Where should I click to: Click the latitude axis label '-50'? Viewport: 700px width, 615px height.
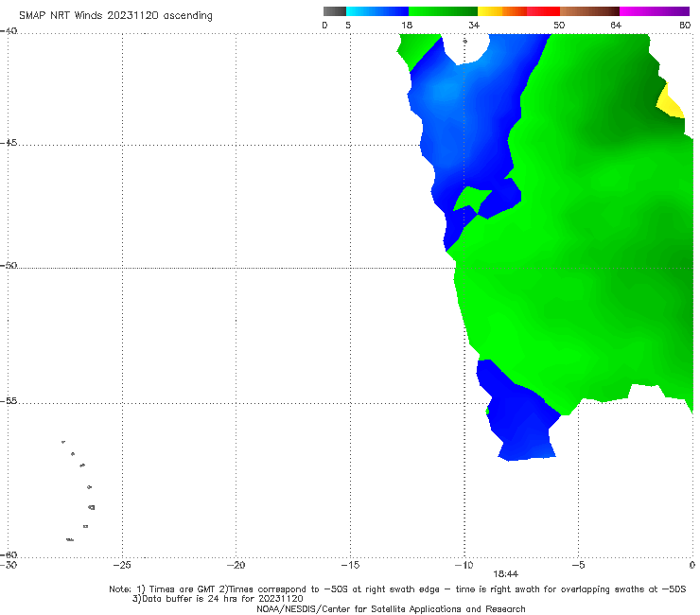click(x=9, y=266)
